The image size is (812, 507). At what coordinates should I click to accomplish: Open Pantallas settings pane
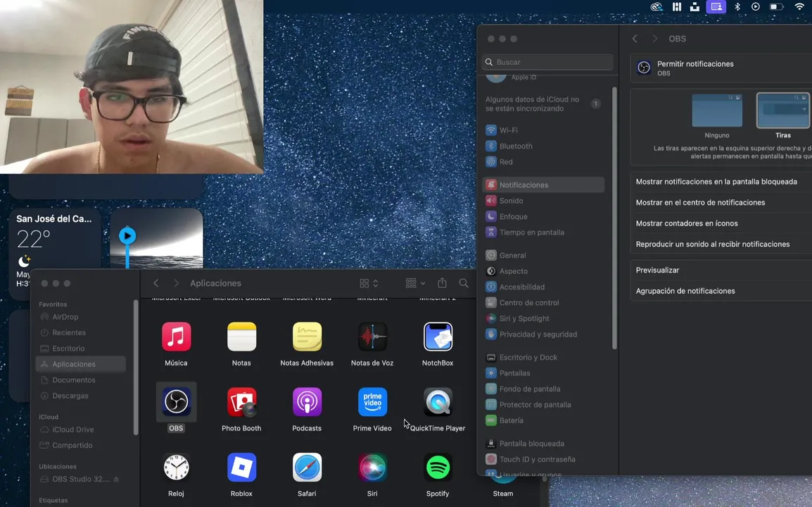(x=543, y=373)
